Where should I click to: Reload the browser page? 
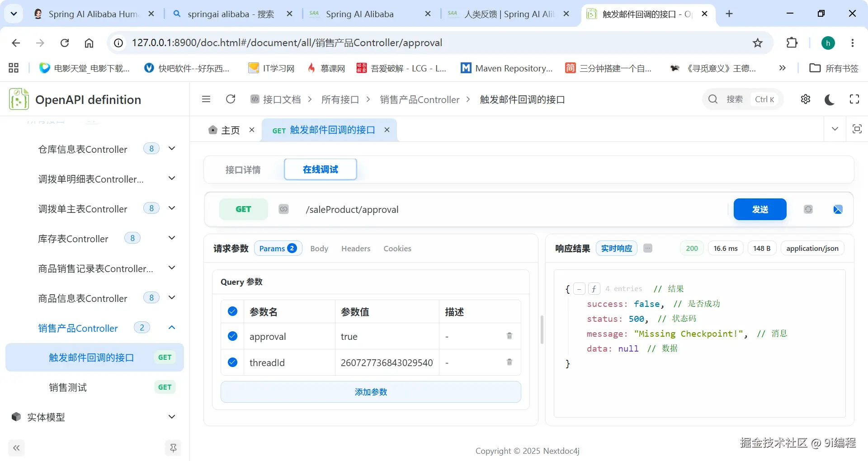pyautogui.click(x=65, y=43)
